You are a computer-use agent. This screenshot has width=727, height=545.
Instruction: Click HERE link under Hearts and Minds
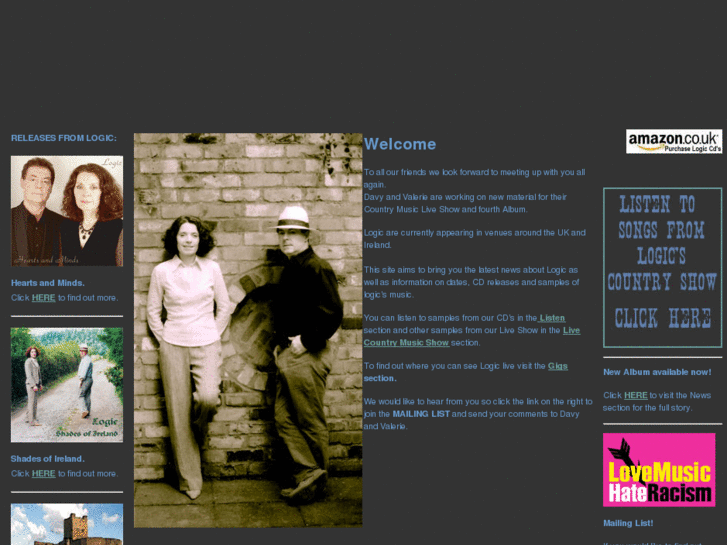coord(44,298)
